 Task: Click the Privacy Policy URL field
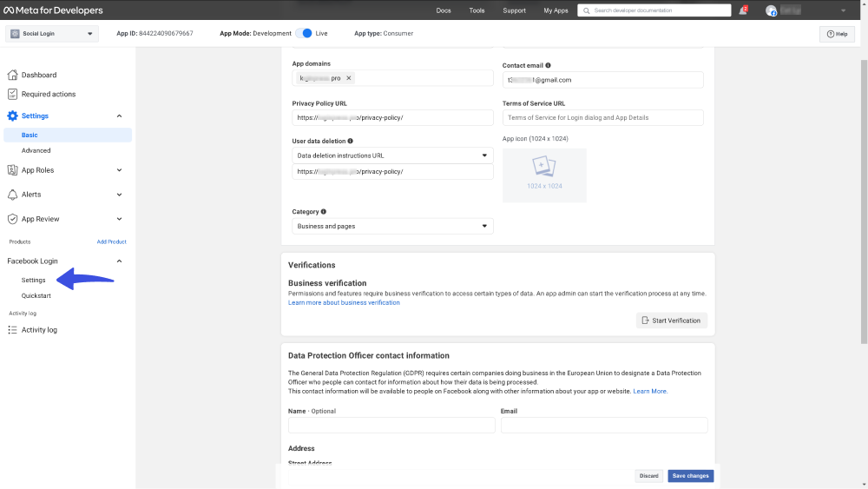click(392, 117)
